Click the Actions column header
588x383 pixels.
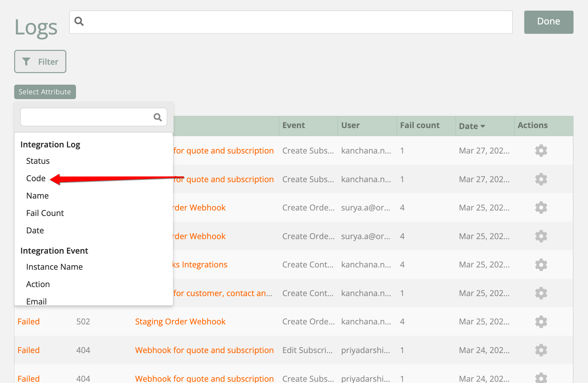[x=533, y=126]
